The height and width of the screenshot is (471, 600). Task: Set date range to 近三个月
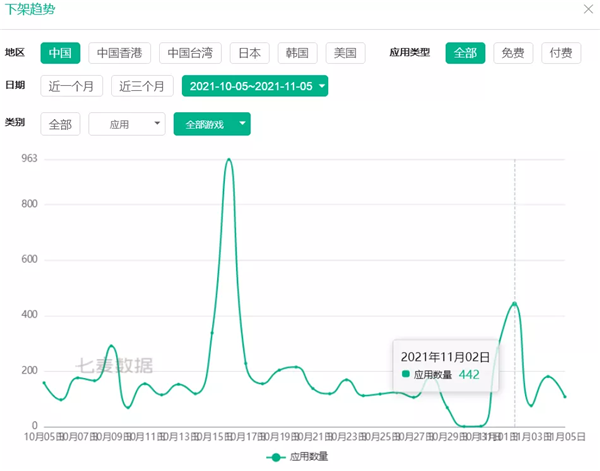(x=142, y=86)
